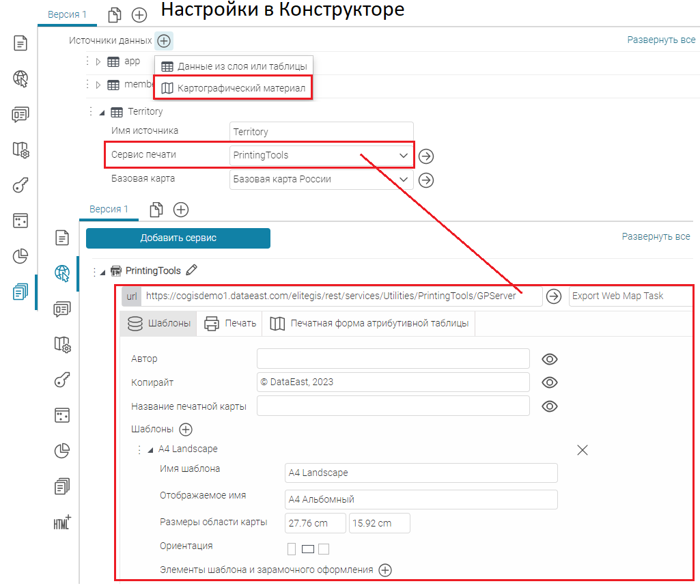The width and height of the screenshot is (700, 588).
Task: Go to print service via arrow beside PrintingTools
Action: click(426, 156)
